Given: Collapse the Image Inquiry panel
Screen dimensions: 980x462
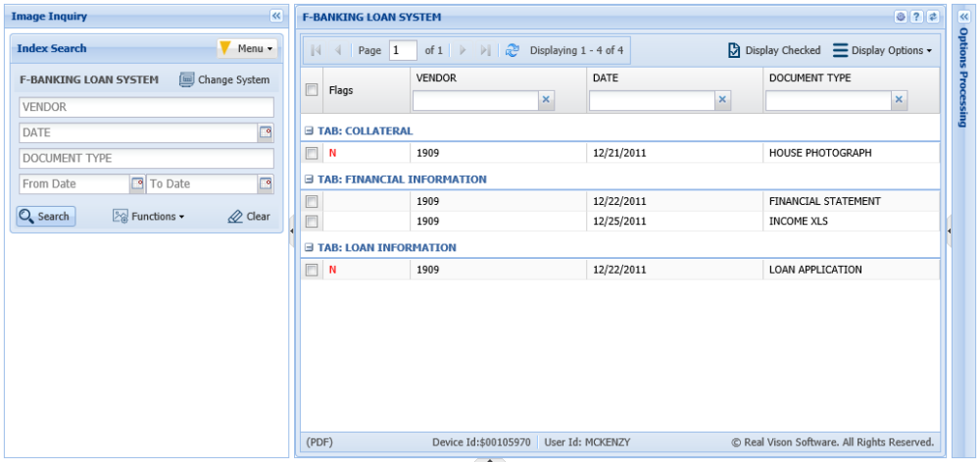Looking at the screenshot, I should pyautogui.click(x=276, y=17).
